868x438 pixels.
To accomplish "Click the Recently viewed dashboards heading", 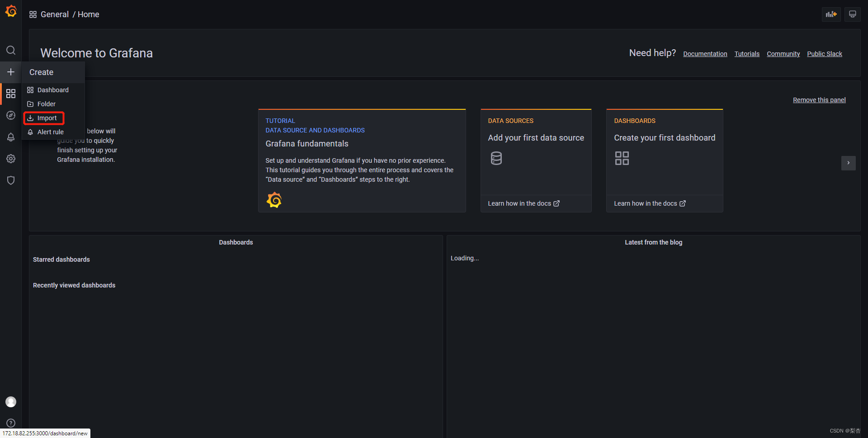I will (74, 285).
